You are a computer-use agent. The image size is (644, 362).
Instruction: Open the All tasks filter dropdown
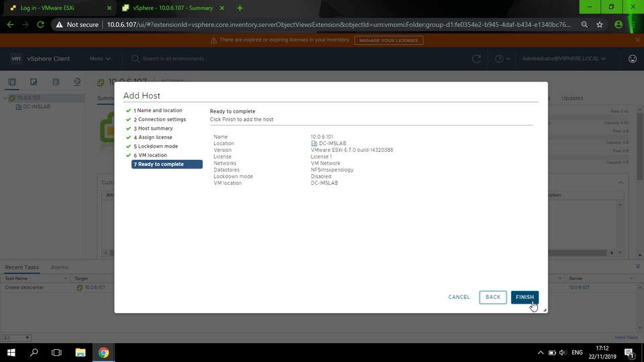(x=16, y=338)
